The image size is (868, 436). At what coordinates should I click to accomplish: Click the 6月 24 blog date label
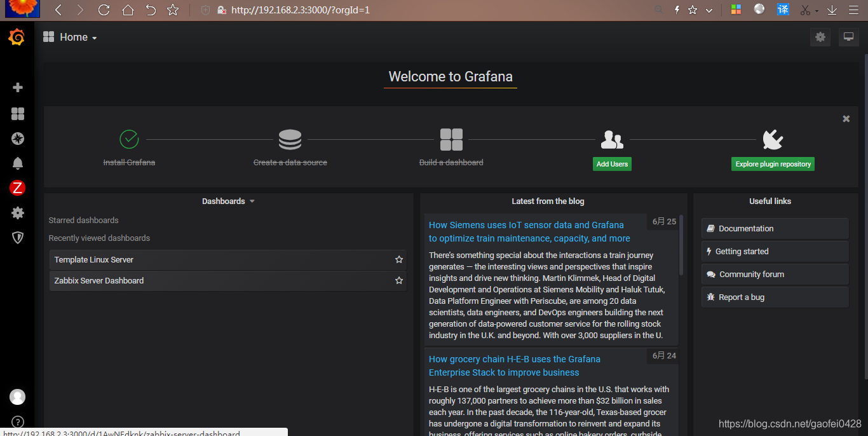point(665,355)
